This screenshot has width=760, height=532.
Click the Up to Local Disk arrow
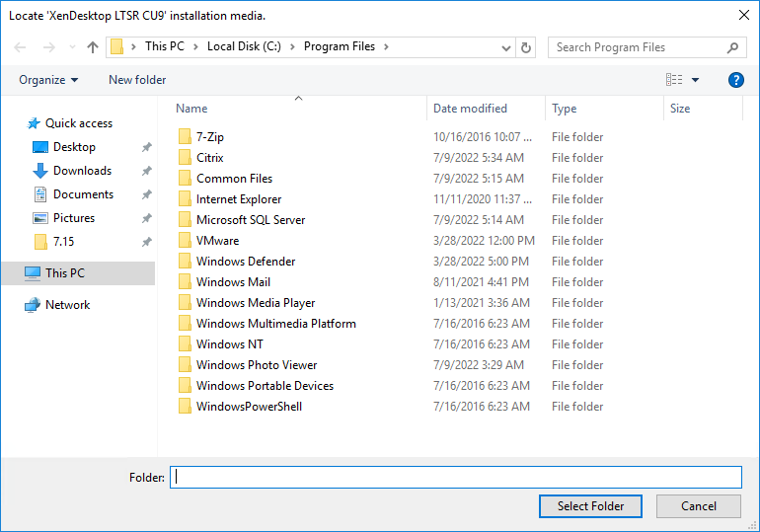coord(93,47)
